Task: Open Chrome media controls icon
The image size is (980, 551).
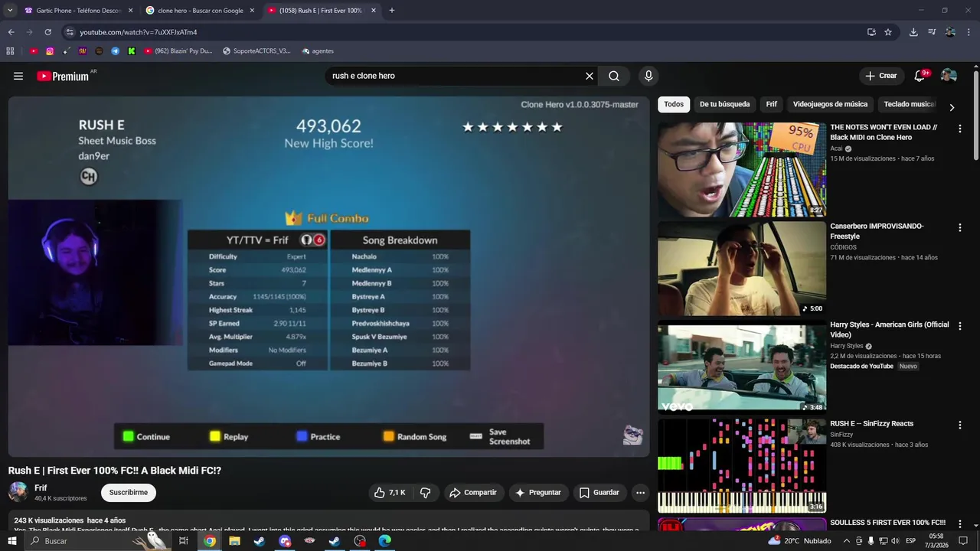Action: [932, 32]
